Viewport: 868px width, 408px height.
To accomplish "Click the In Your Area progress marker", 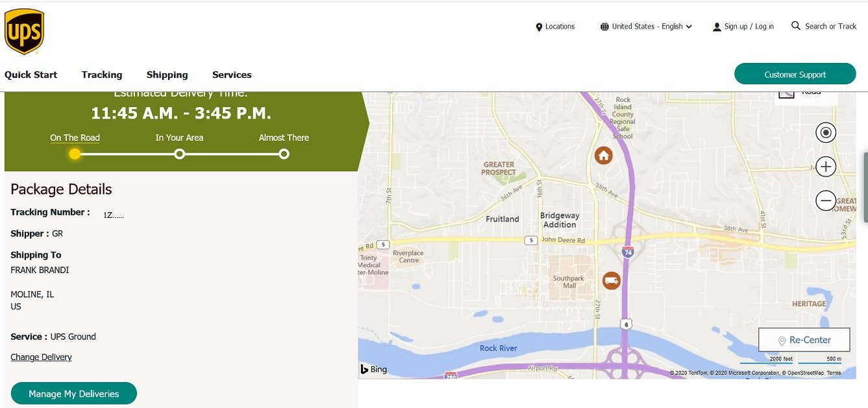I will point(180,154).
